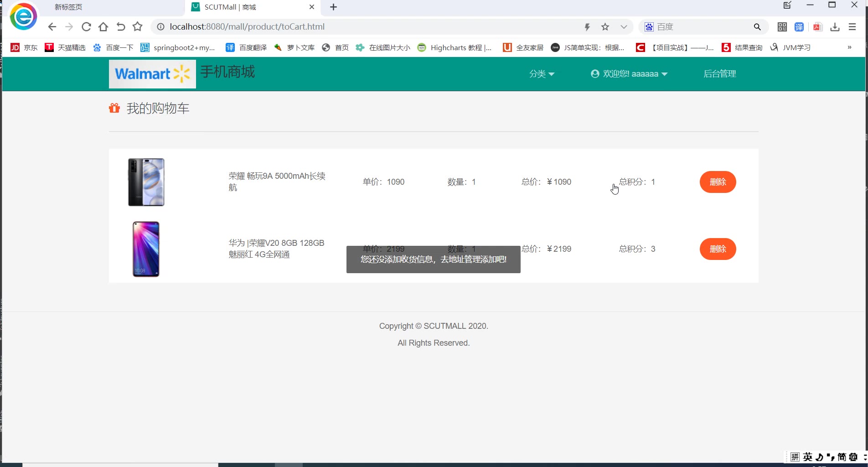The height and width of the screenshot is (467, 868).
Task: Open the downloads icon
Action: pyautogui.click(x=835, y=27)
